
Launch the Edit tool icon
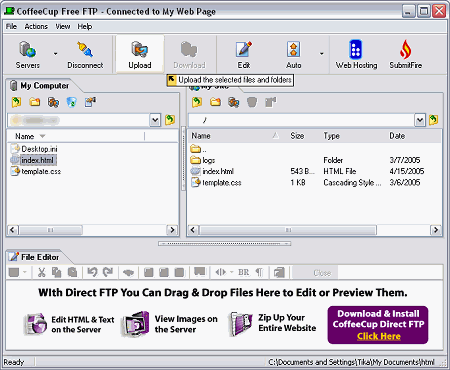point(244,49)
